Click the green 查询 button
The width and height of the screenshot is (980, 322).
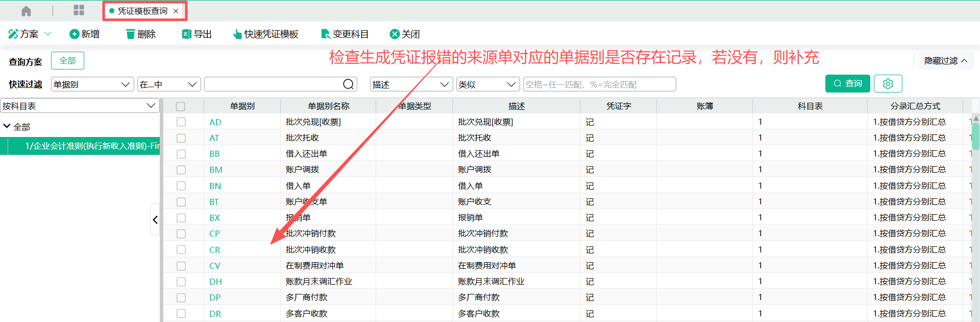pyautogui.click(x=848, y=84)
